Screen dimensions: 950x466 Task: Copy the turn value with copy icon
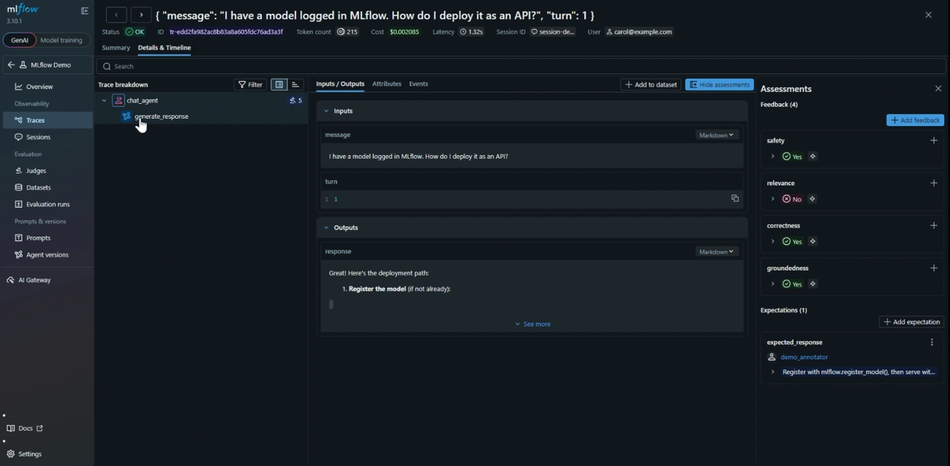click(x=735, y=198)
